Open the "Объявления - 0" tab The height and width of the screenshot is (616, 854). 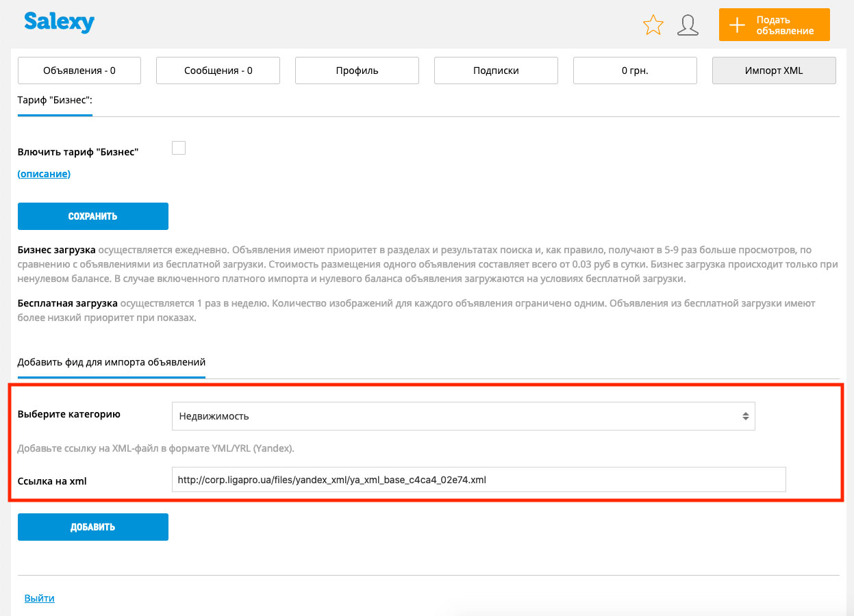(x=79, y=70)
